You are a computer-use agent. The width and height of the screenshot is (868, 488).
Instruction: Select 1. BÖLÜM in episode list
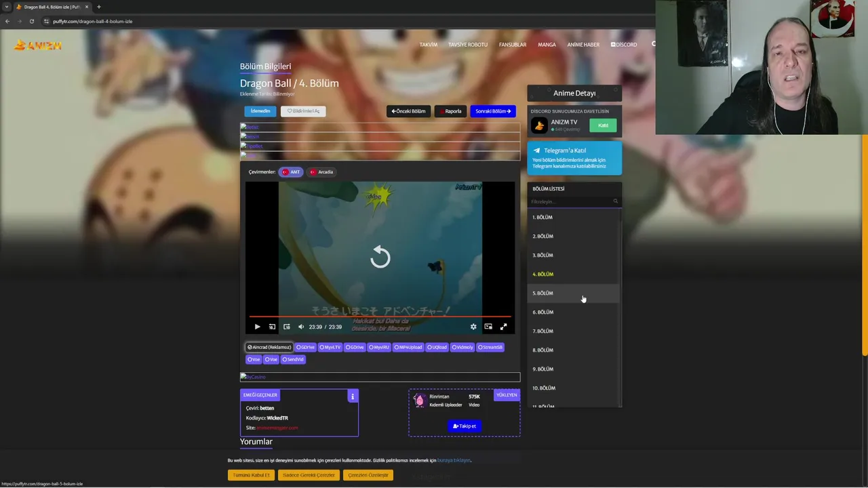572,217
